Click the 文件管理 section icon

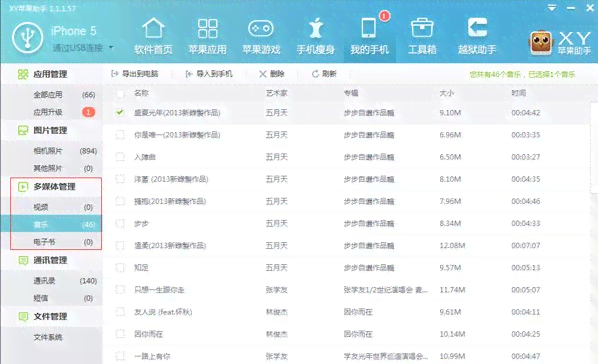click(23, 316)
